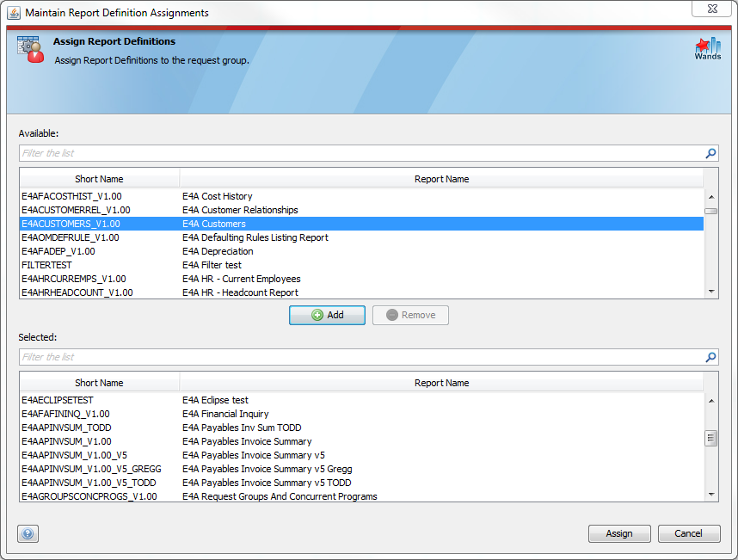The width and height of the screenshot is (738, 560).
Task: Select E4A HR - Current Employees row
Action: [361, 279]
